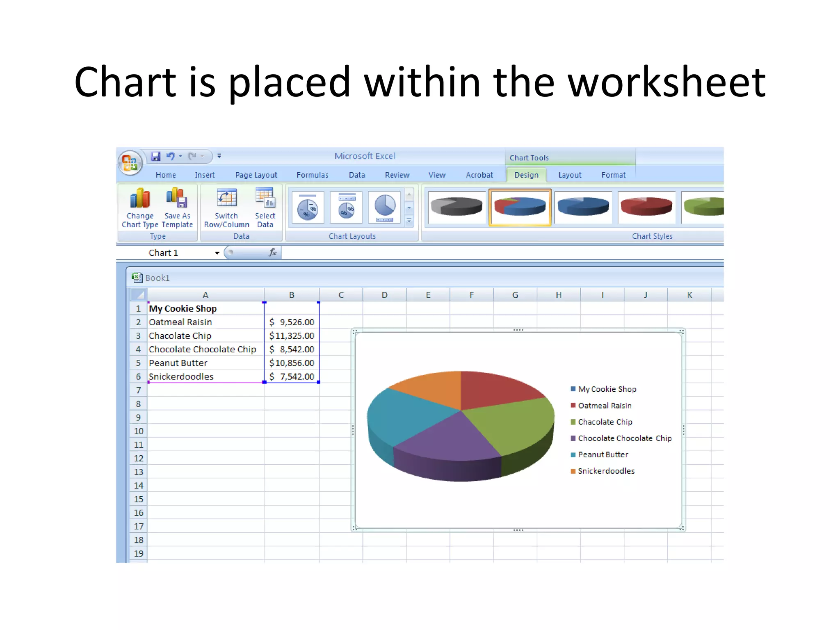Switch to Chart Tools Format tab
Image resolution: width=840 pixels, height=630 pixels.
[614, 175]
